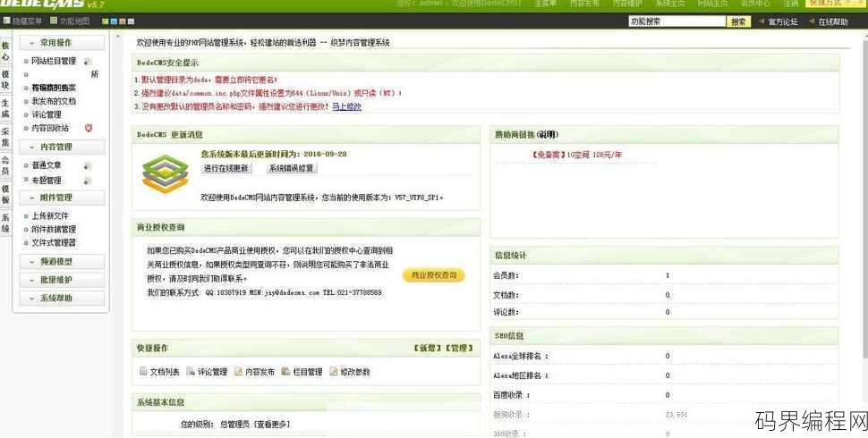Click icon beside 网站栏目管理 in sidebar
This screenshot has width=868, height=438.
point(87,62)
